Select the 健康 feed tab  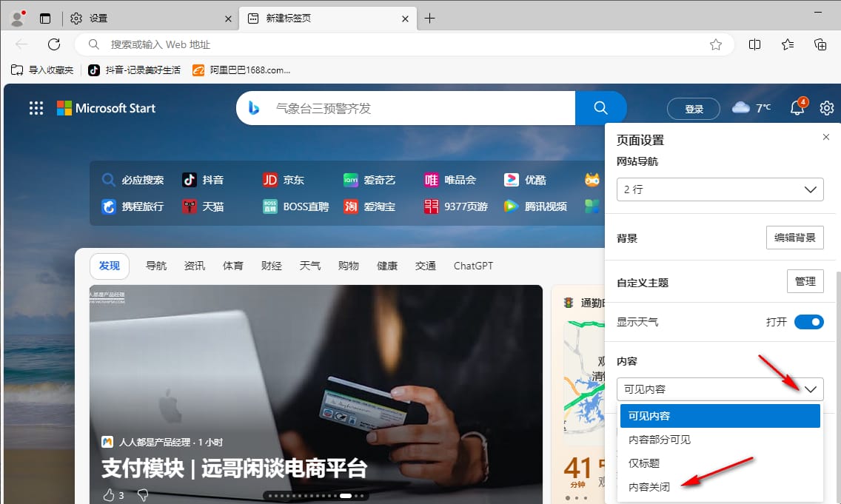387,266
